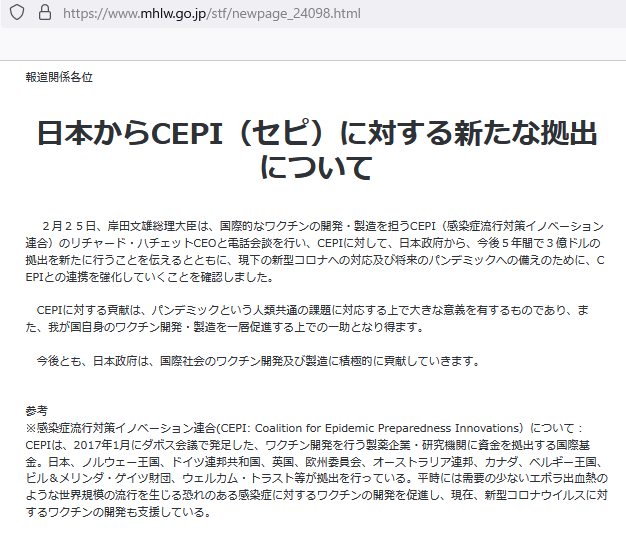Click the headline 日本からCEPI（セピ）に対する新たな拠出

[x=317, y=133]
